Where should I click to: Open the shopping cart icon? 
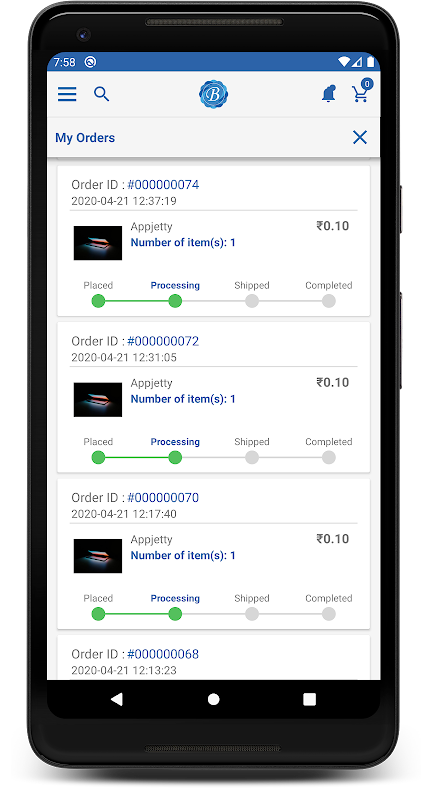tap(362, 91)
